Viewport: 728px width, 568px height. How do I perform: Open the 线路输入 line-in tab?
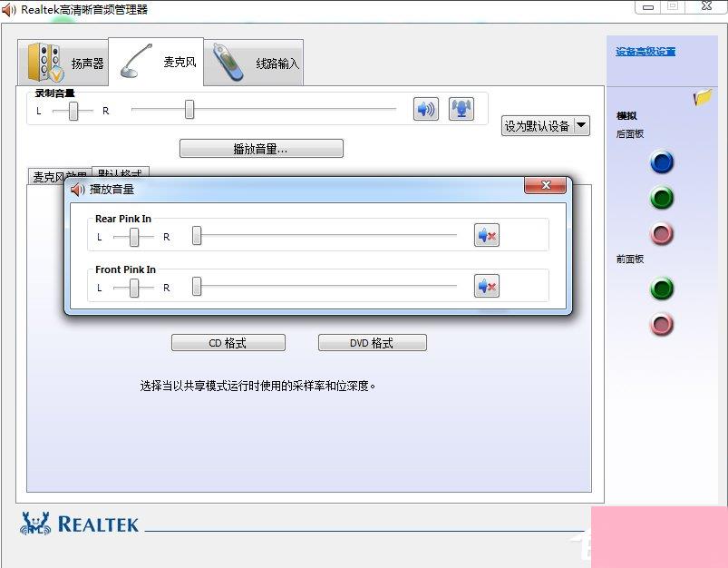(254, 63)
